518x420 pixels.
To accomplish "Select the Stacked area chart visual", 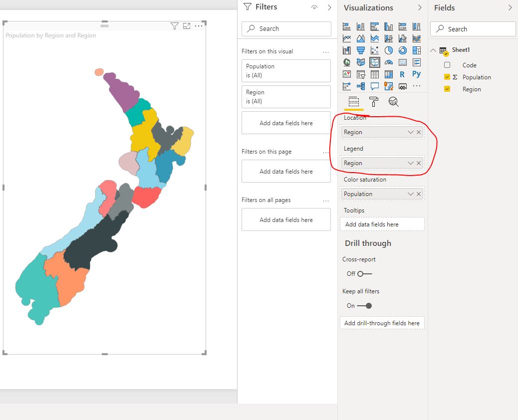I will coord(375,38).
